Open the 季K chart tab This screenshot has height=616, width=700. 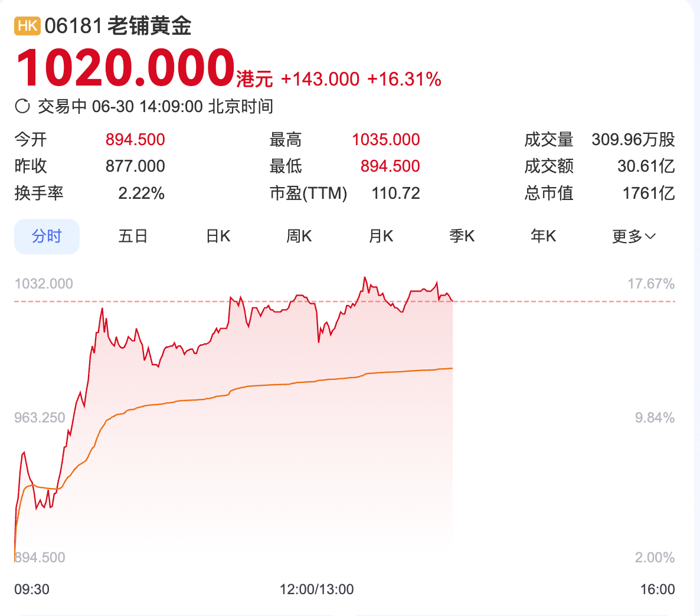tap(462, 237)
